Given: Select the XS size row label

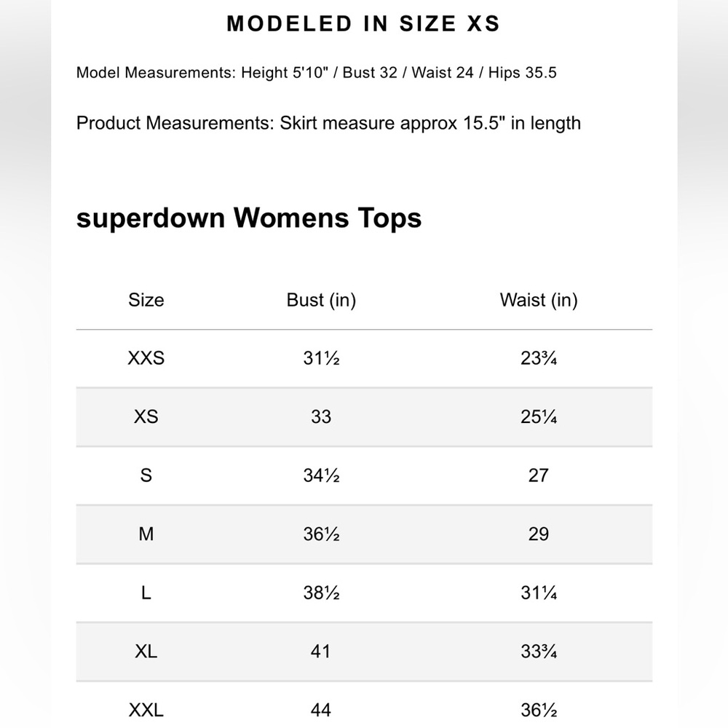Looking at the screenshot, I should (x=146, y=417).
